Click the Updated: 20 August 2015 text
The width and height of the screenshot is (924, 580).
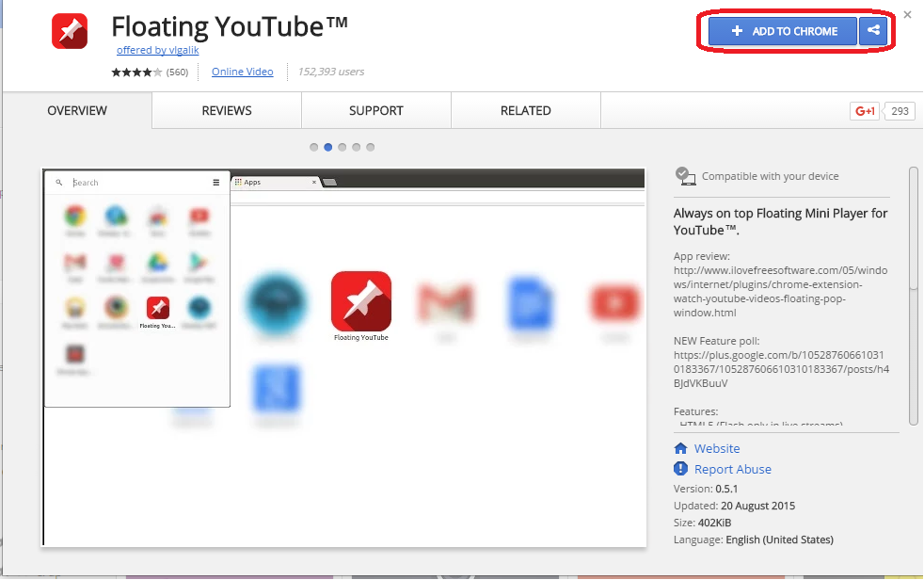click(x=734, y=506)
